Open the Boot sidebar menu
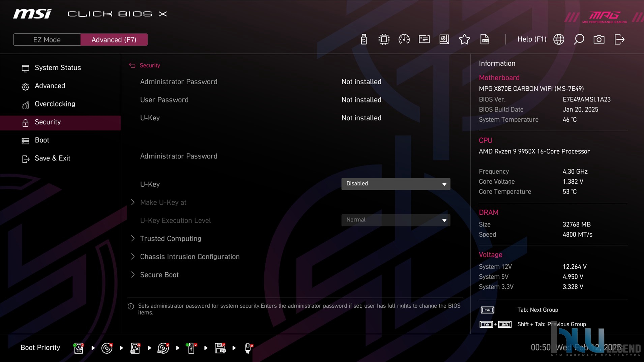This screenshot has height=362, width=644. coord(60,140)
